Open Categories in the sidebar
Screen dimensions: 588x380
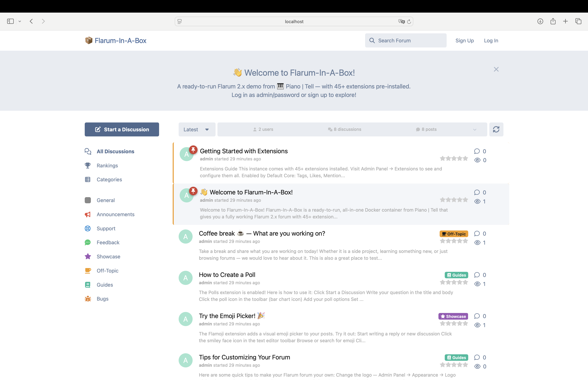pos(103,179)
